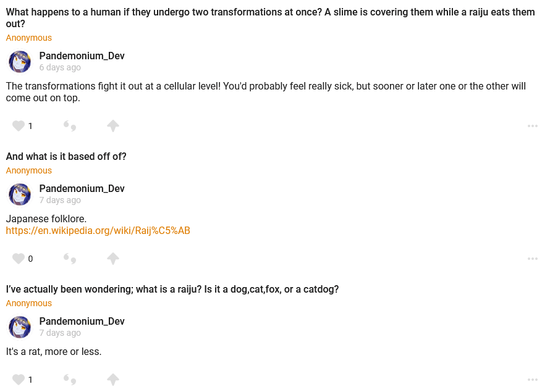
Task: Open the question "And what is it based off of?"
Action: [66, 157]
